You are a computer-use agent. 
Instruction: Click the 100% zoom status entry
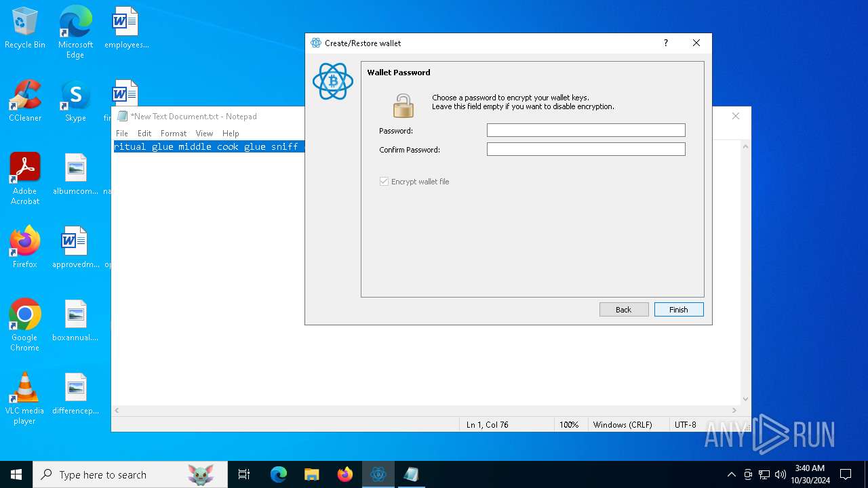pyautogui.click(x=569, y=425)
